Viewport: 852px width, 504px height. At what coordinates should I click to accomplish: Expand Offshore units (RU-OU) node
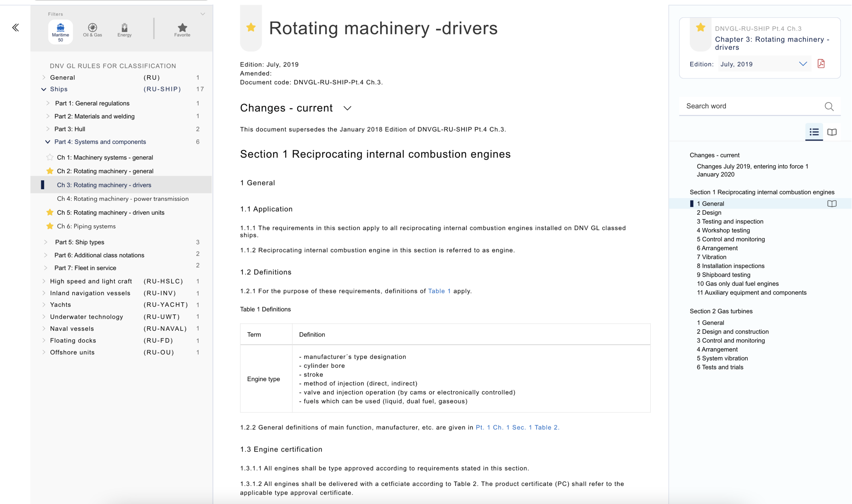44,352
